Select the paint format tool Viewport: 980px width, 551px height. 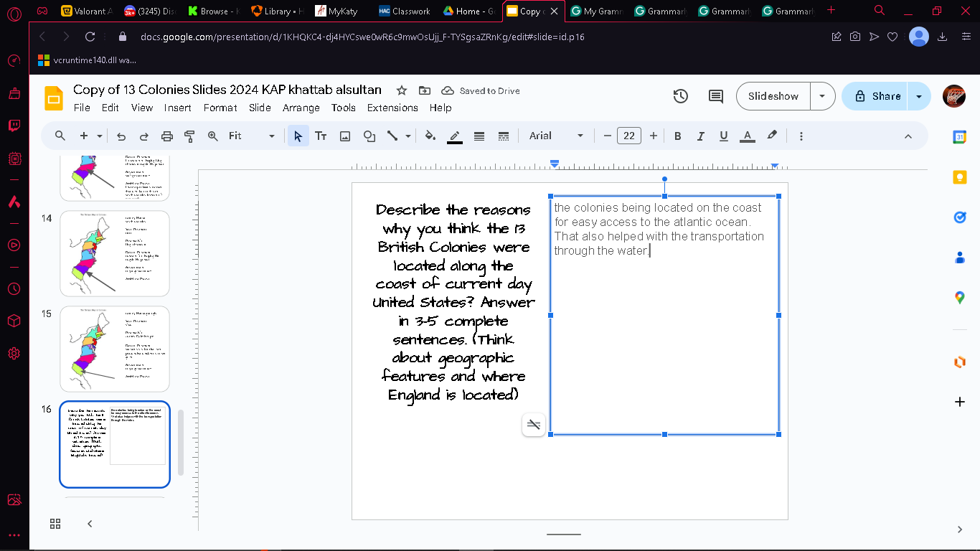(x=190, y=136)
